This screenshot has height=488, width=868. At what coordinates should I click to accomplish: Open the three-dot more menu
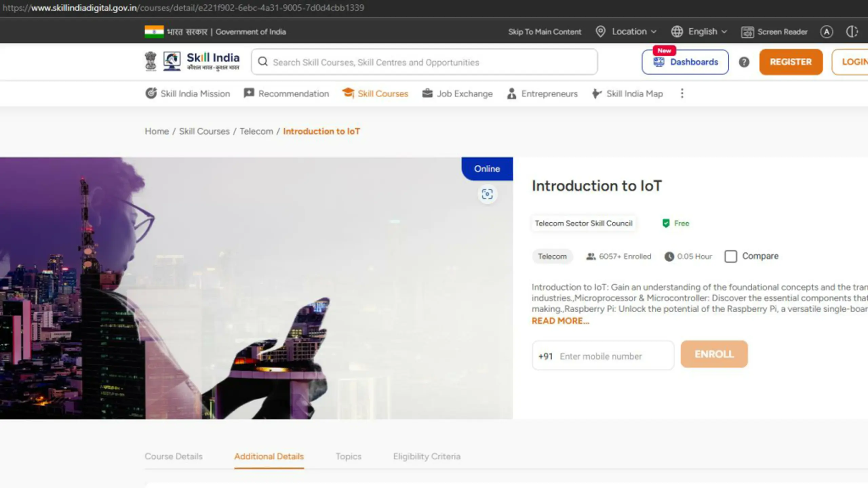(x=682, y=94)
